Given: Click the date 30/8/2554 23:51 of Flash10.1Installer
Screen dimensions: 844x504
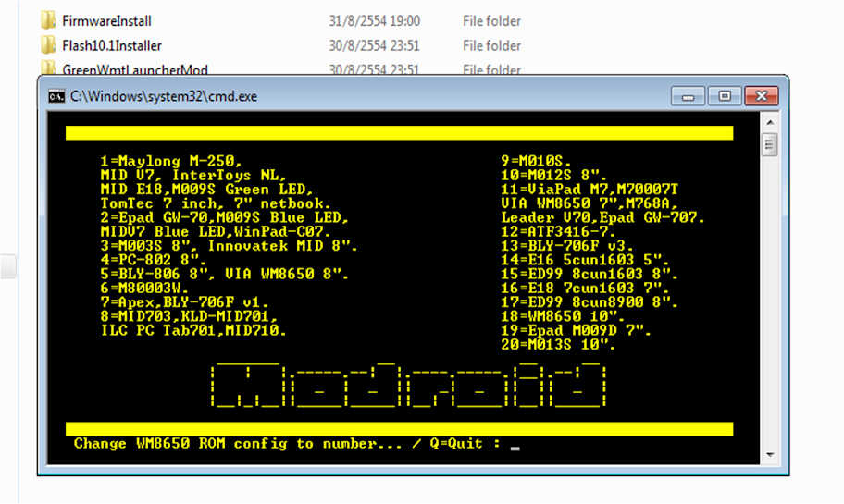Looking at the screenshot, I should [x=374, y=45].
